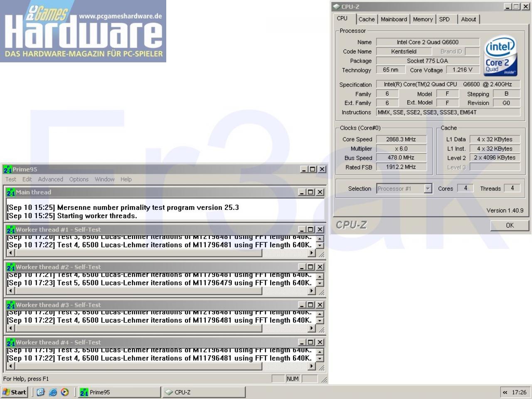Screen dimensions: 532x399
Task: Activate CPU-Z from the taskbar
Action: click(204, 392)
